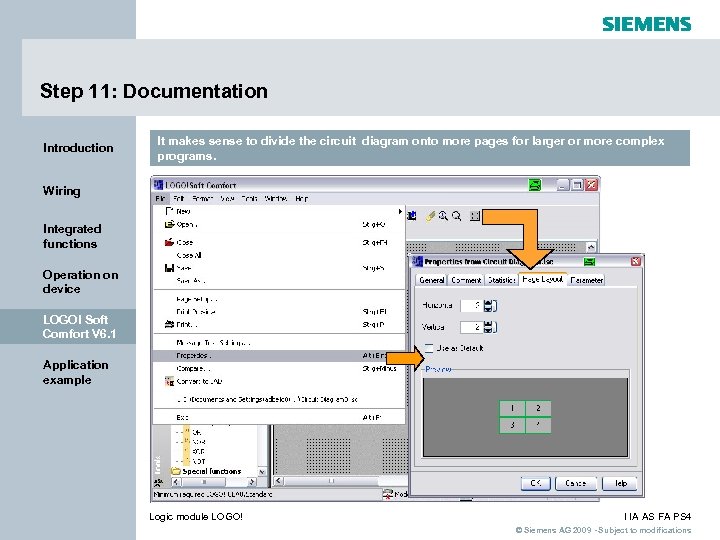The height and width of the screenshot is (540, 720).
Task: Click the green icon in Properties title bar
Action: (x=589, y=261)
